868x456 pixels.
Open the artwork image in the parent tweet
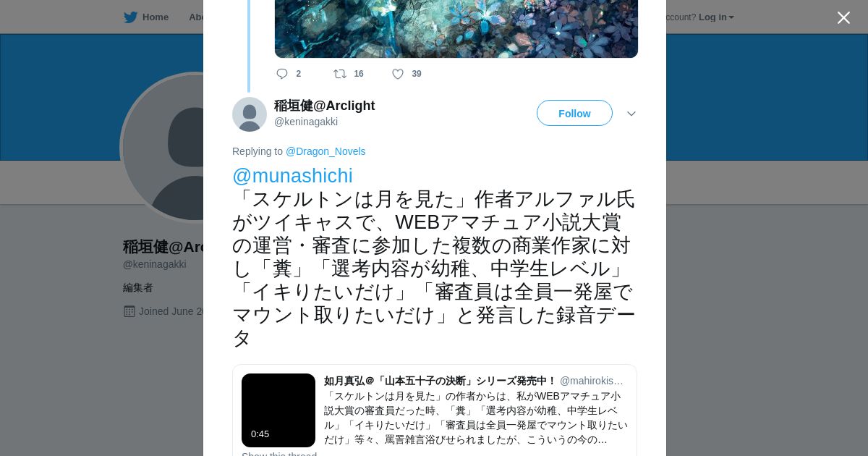[456, 29]
